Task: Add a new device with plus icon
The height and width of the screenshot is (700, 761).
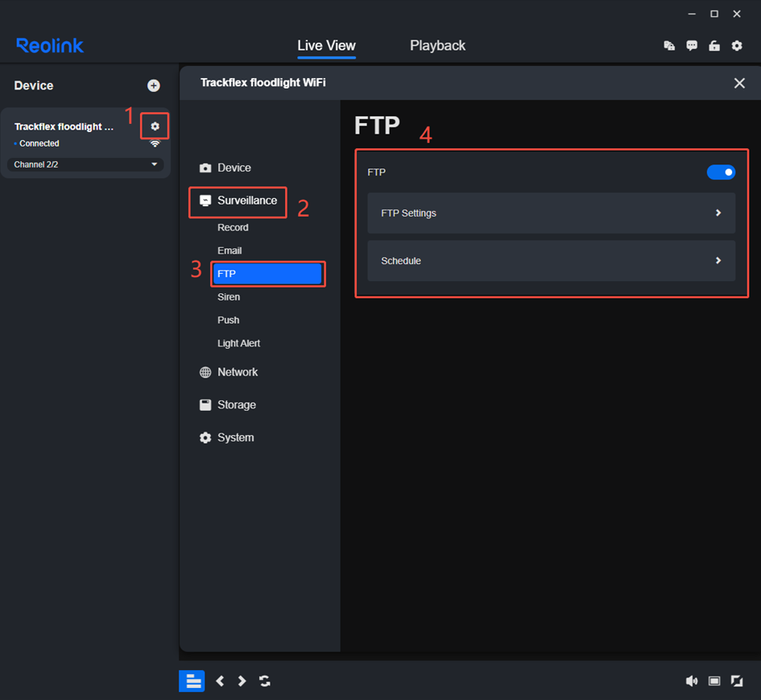Action: click(x=153, y=85)
